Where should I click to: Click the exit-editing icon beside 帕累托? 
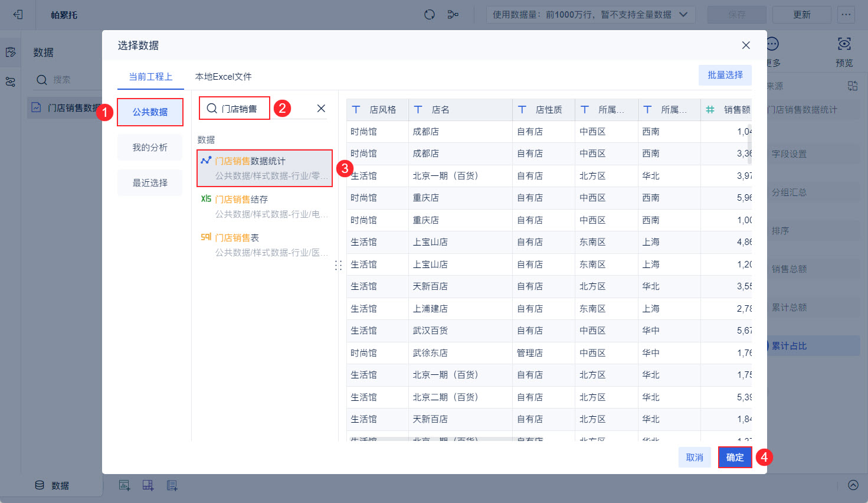coord(18,15)
